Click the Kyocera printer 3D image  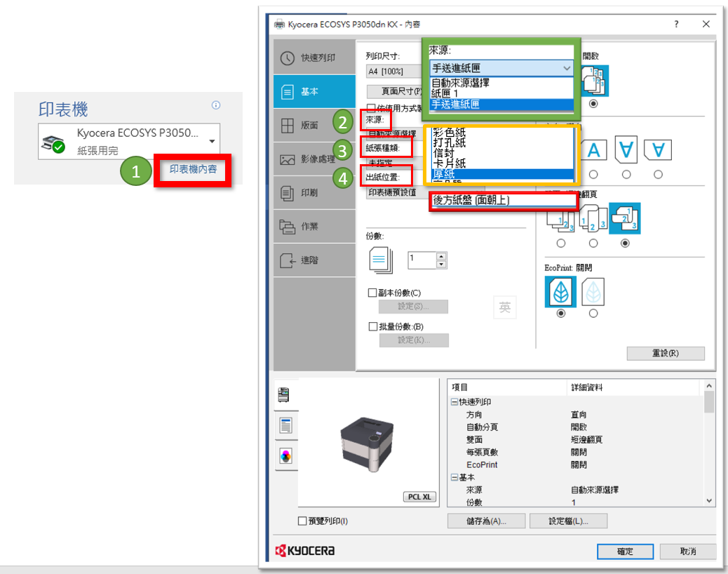tap(368, 443)
